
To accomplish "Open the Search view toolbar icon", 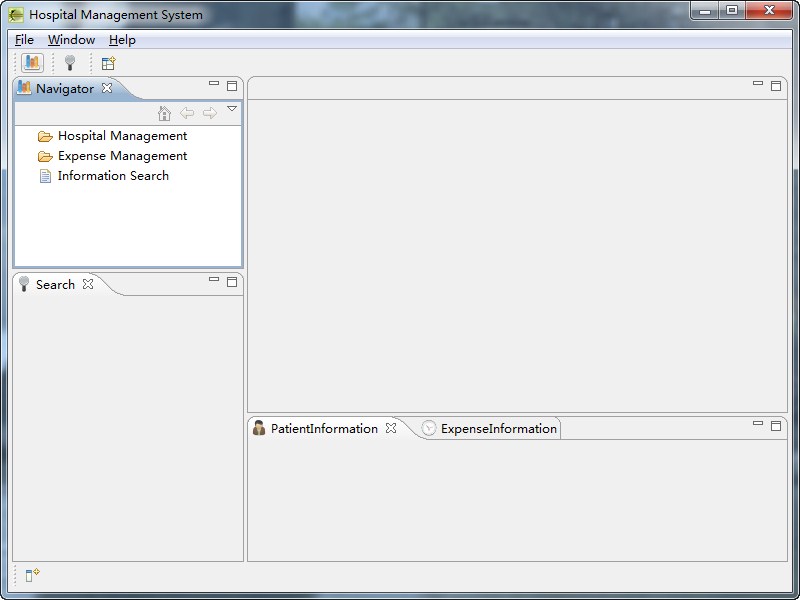I will coord(70,63).
